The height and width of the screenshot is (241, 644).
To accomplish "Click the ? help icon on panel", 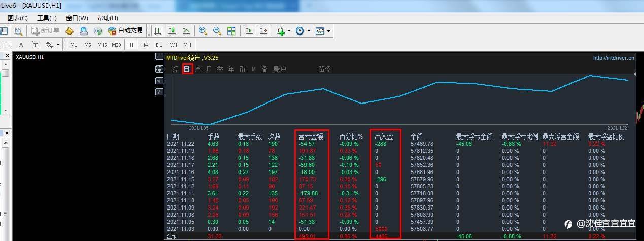I will (x=159, y=92).
